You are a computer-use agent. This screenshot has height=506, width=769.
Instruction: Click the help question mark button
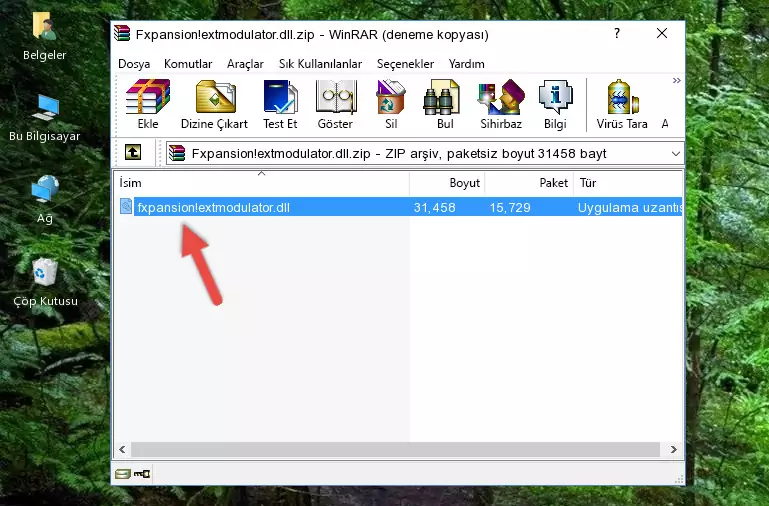(x=617, y=33)
